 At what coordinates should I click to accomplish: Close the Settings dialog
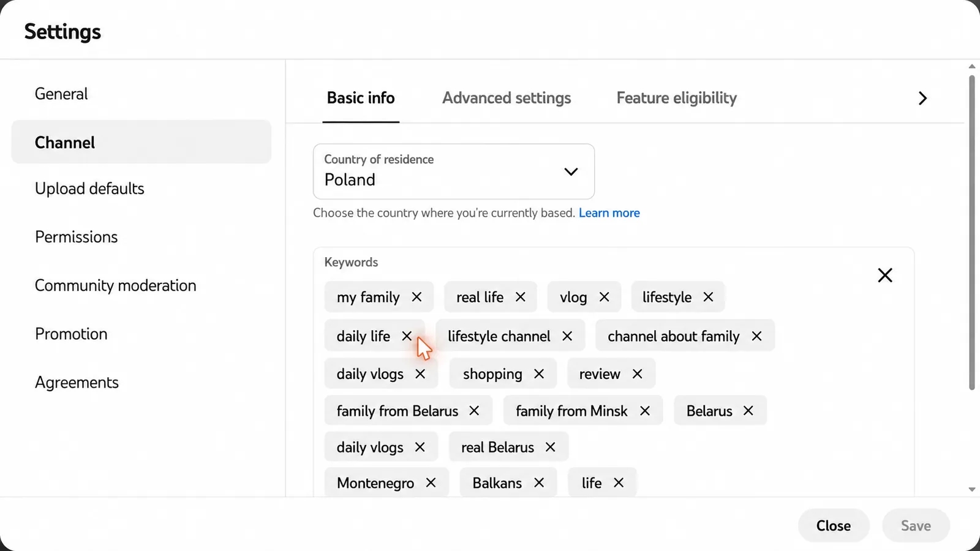pos(833,525)
